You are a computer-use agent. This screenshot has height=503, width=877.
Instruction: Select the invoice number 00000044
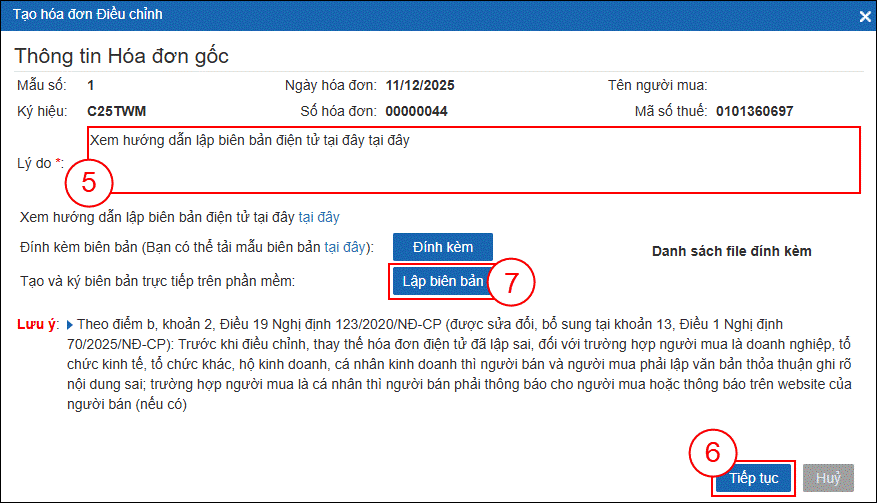click(x=416, y=110)
